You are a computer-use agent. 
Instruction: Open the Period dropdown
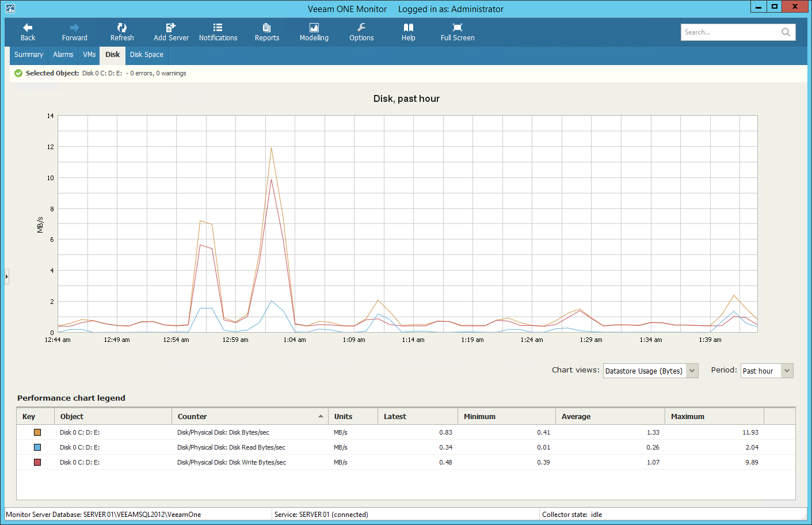[x=767, y=371]
